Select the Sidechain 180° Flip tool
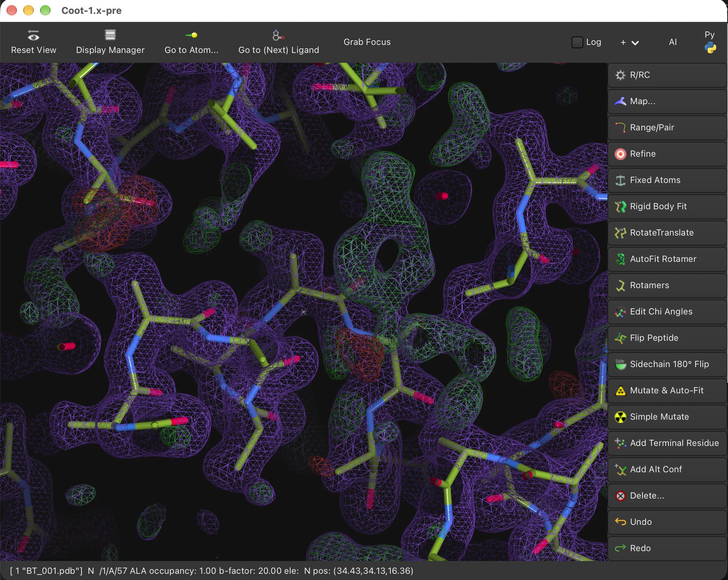 (667, 364)
